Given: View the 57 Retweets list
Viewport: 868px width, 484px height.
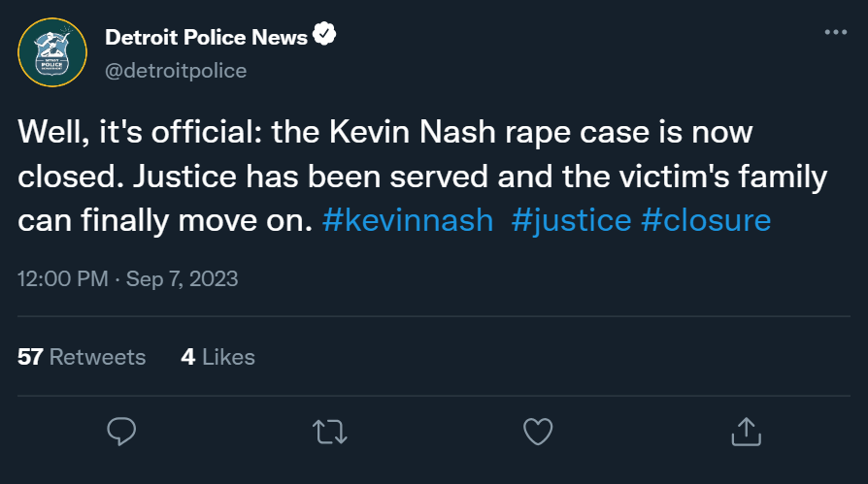Looking at the screenshot, I should click(x=82, y=357).
